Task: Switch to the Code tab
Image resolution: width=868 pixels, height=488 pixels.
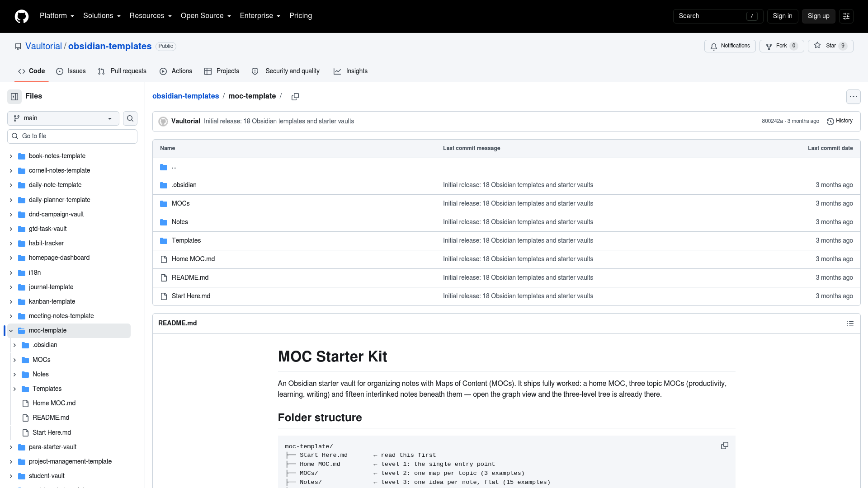Action: click(x=32, y=71)
